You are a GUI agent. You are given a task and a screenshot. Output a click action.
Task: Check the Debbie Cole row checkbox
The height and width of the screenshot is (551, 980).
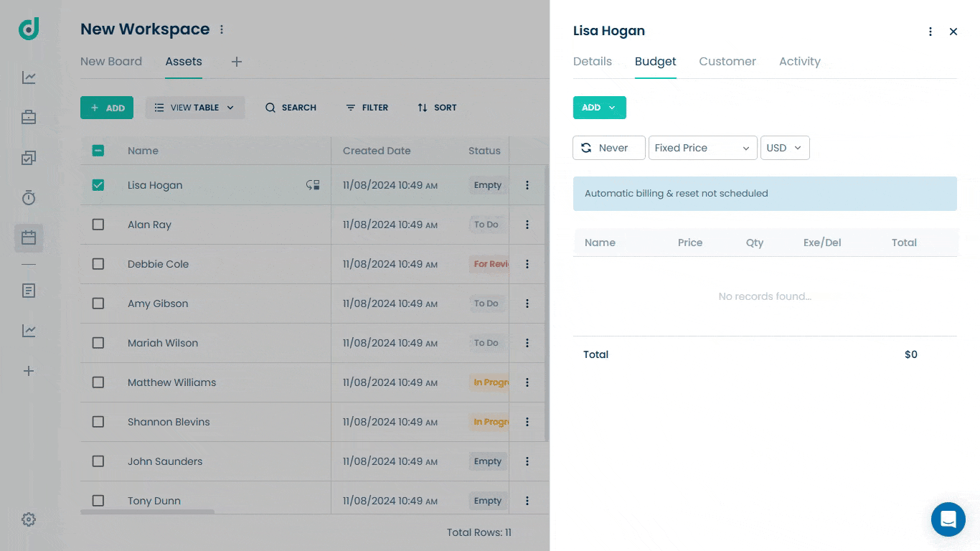[x=98, y=264]
